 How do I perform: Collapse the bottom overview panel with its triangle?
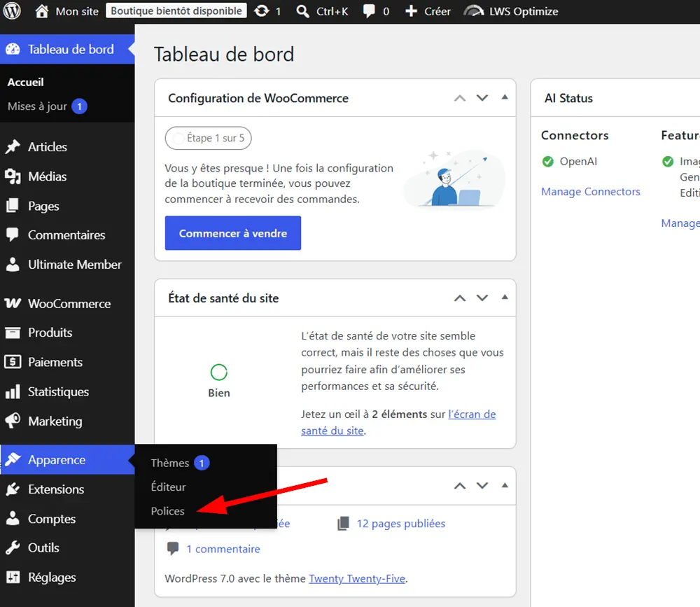coord(505,485)
